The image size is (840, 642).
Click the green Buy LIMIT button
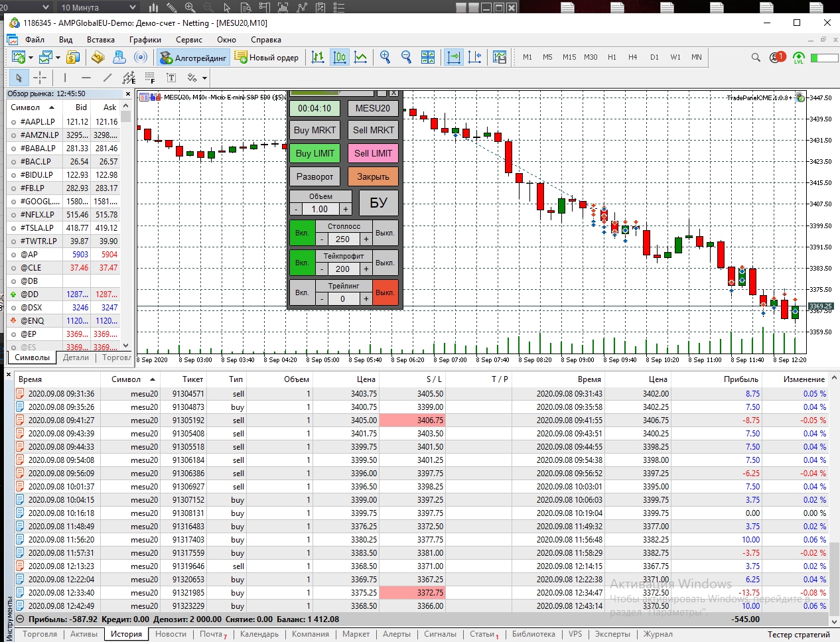(x=315, y=153)
